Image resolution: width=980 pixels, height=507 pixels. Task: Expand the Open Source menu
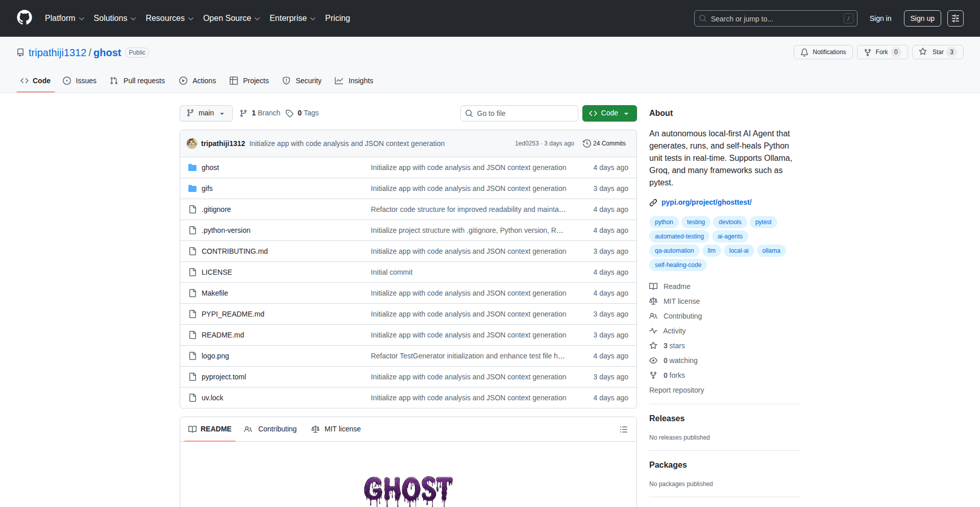[231, 18]
